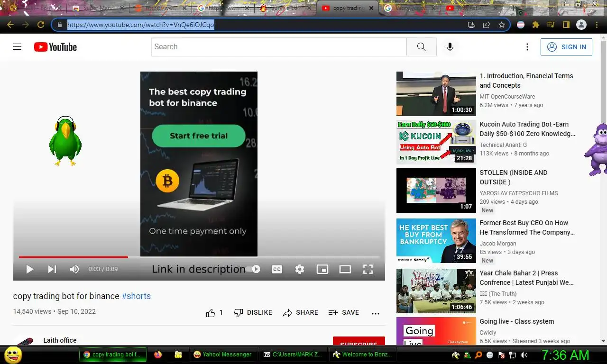This screenshot has width=607, height=364.
Task: Open Going live - Class system title
Action: coord(517,321)
